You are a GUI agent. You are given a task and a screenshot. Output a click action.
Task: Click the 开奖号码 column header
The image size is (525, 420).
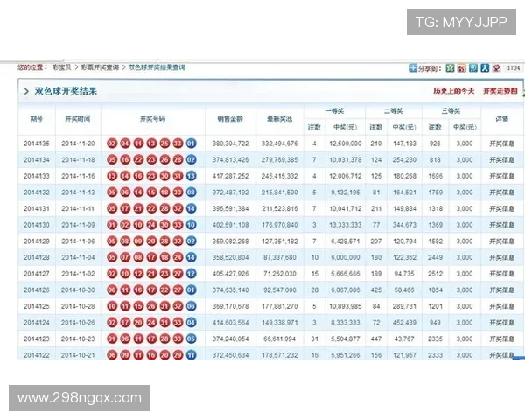tap(152, 119)
